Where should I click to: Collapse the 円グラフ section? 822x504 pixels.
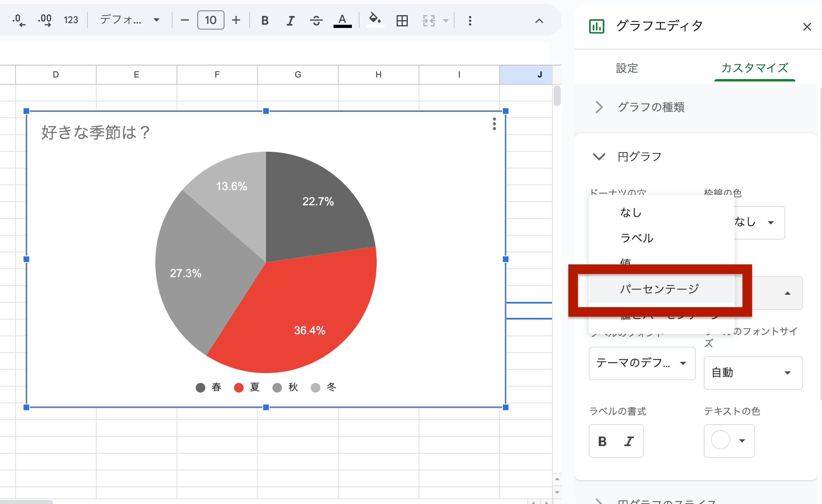click(x=599, y=157)
